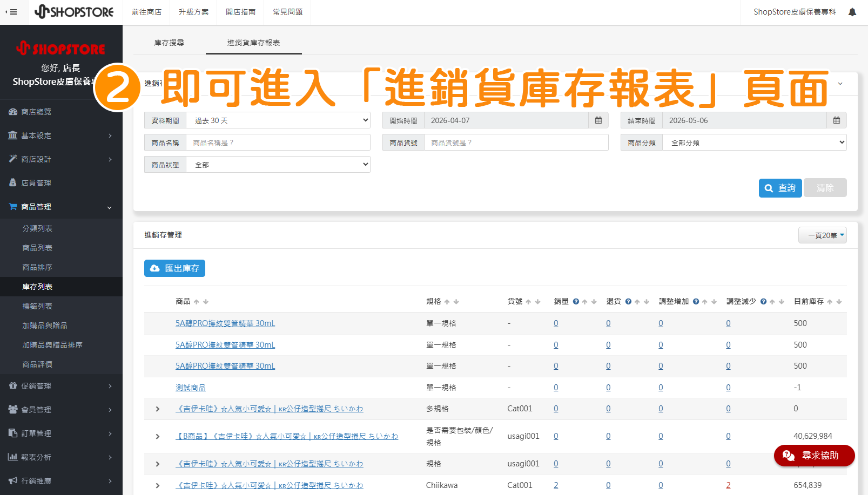Expand the 【B商品】 usagi001 product row
Screen dimensions: 868x495
(x=158, y=437)
